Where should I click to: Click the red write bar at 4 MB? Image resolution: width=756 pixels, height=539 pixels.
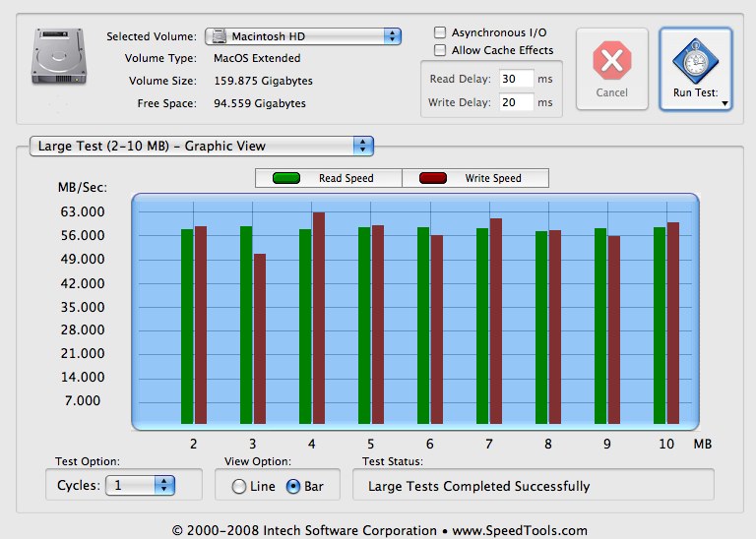(x=319, y=318)
